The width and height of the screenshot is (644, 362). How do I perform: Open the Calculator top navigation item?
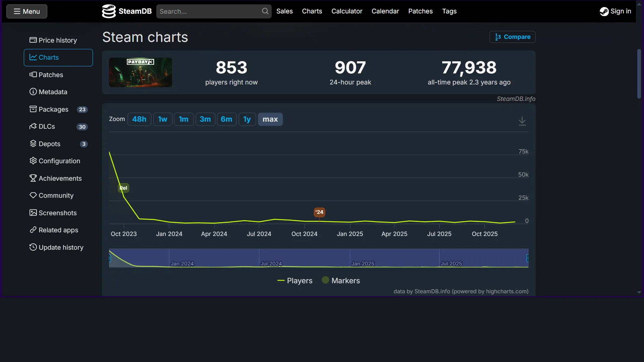pyautogui.click(x=347, y=11)
